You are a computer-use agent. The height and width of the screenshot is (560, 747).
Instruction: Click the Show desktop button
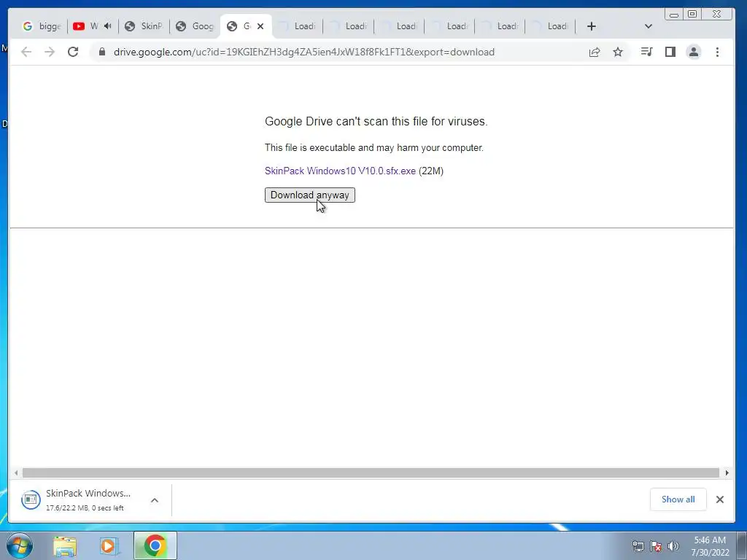[x=742, y=545]
